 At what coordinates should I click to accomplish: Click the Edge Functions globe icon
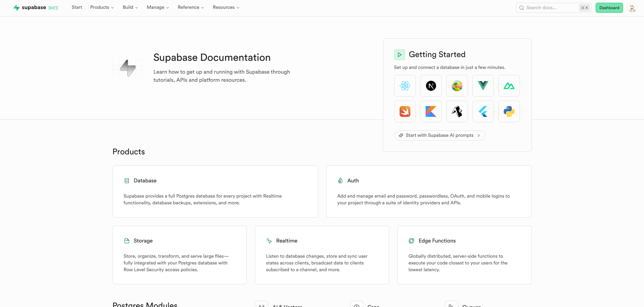click(x=411, y=241)
